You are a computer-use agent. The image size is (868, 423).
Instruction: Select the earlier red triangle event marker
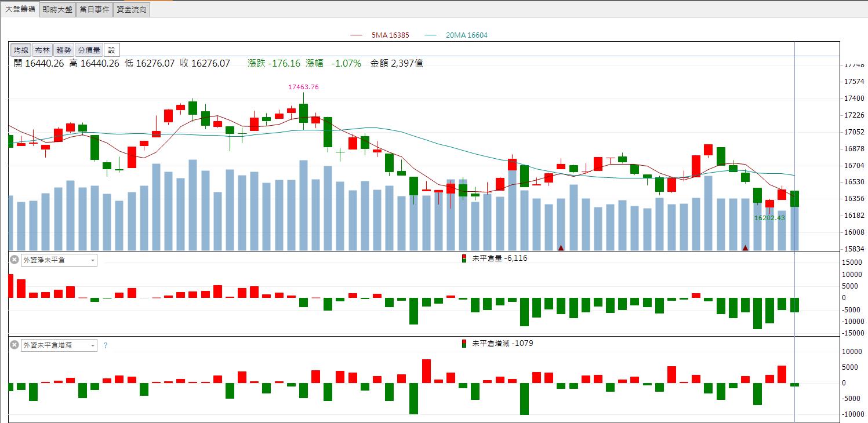click(x=561, y=248)
